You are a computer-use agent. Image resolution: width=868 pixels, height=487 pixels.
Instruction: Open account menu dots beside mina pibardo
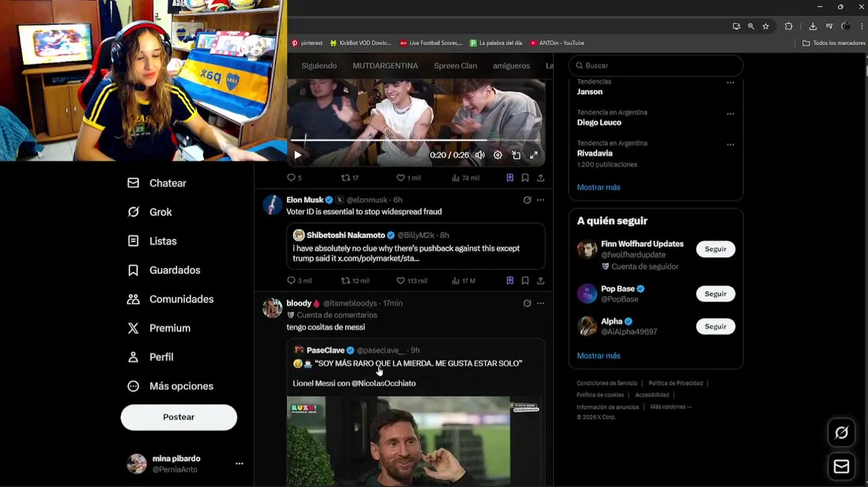click(x=239, y=464)
